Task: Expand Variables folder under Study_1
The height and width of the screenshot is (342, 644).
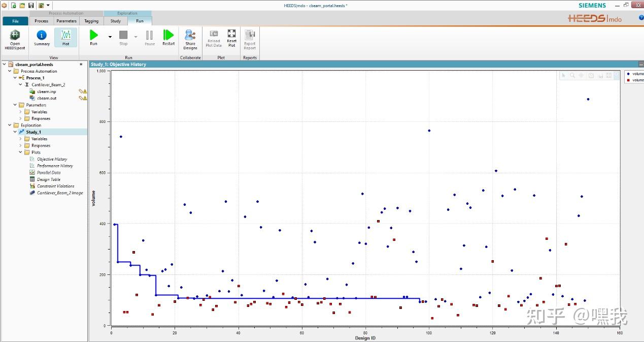Action: pos(21,139)
